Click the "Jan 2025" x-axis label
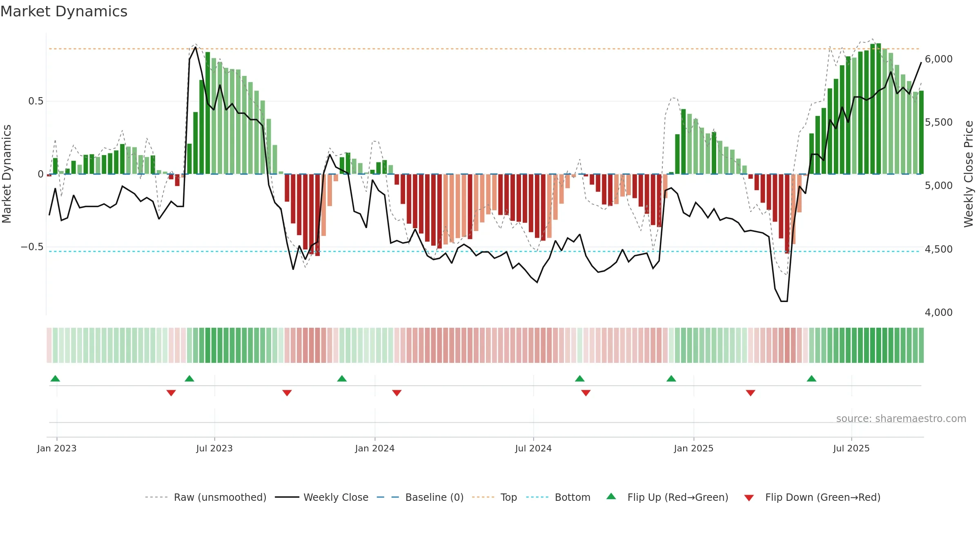Viewport: 980px width, 551px height. coord(694,448)
